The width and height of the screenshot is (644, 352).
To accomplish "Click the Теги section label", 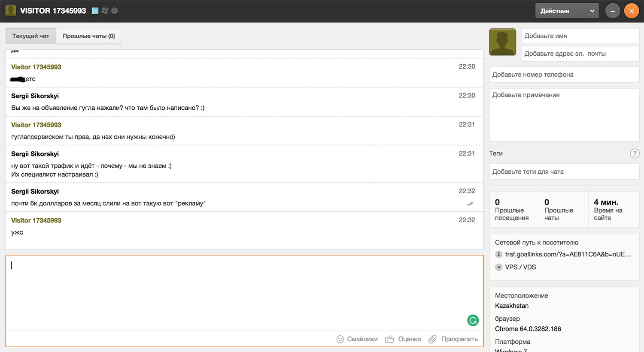I will point(496,153).
